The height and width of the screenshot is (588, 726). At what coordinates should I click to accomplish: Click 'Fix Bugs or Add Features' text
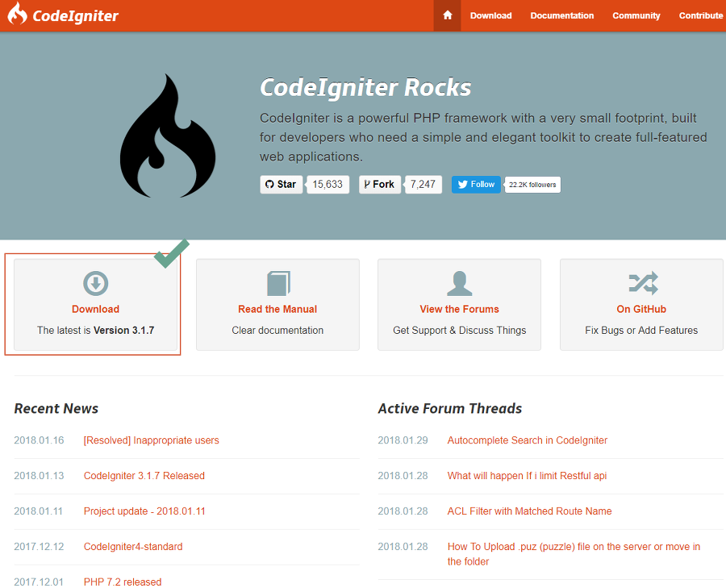click(641, 330)
